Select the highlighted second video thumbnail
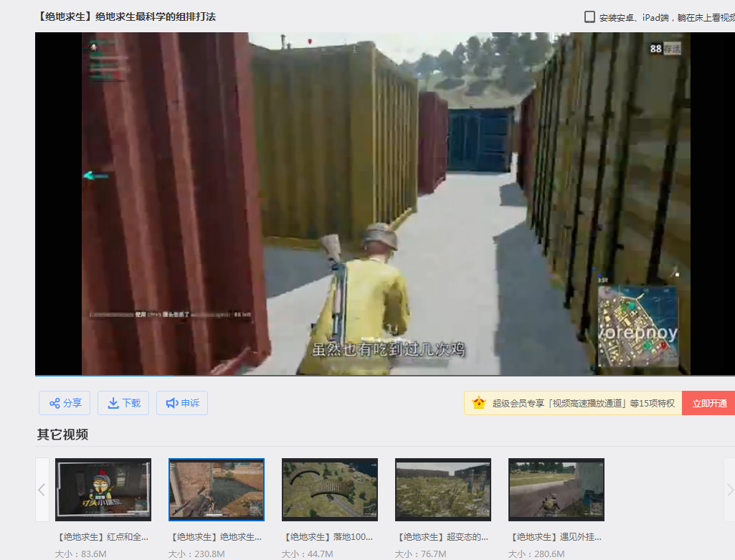The height and width of the screenshot is (560, 735). [217, 490]
